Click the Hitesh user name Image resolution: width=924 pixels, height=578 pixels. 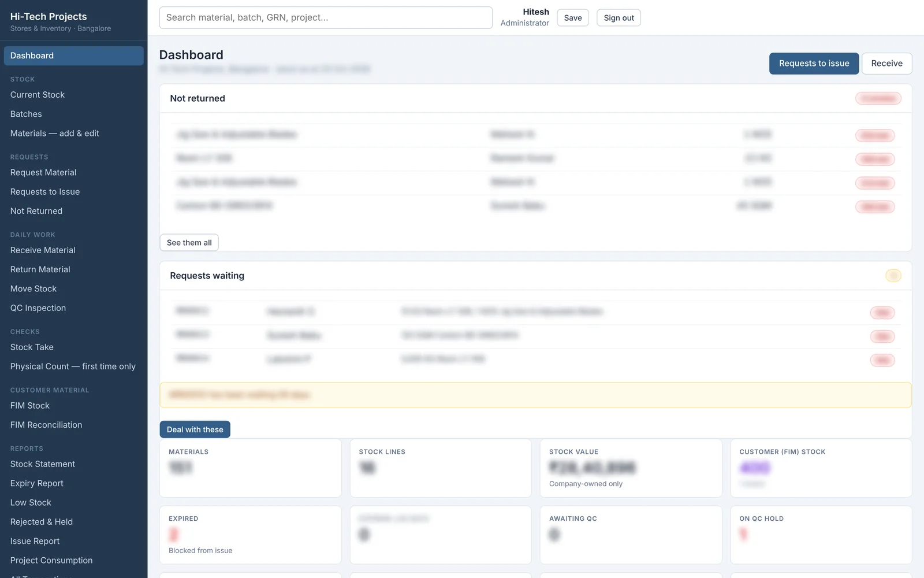[x=536, y=12]
